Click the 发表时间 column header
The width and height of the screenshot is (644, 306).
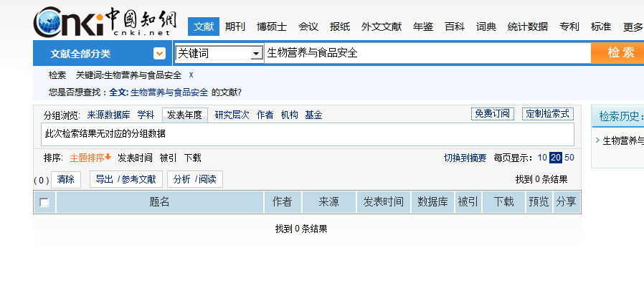pyautogui.click(x=384, y=202)
